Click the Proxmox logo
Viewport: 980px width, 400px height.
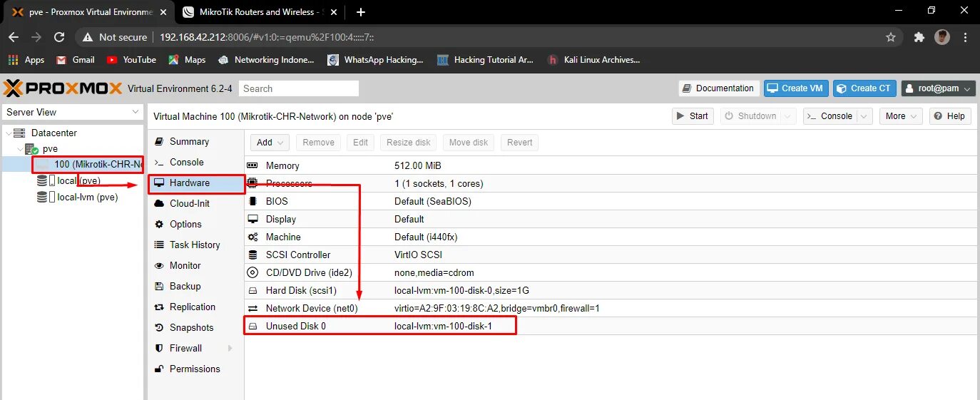pyautogui.click(x=63, y=88)
